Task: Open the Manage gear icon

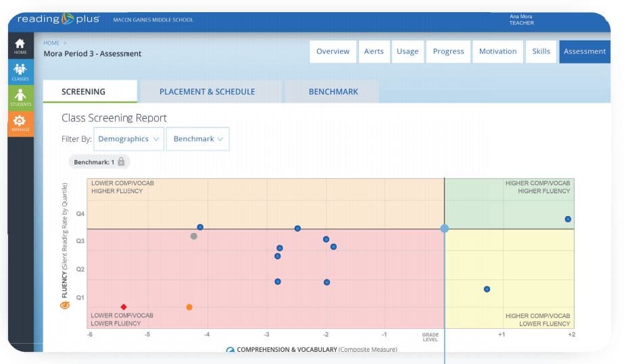Action: point(20,123)
